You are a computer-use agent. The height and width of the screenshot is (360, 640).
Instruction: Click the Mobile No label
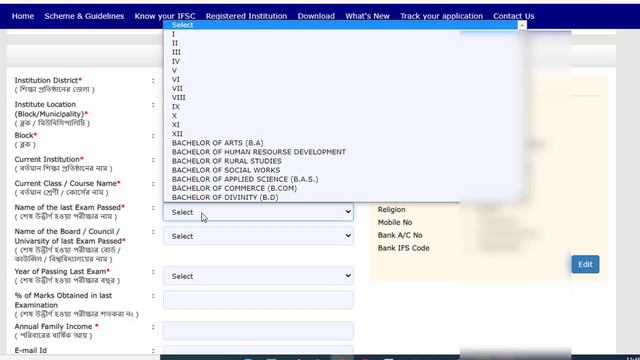[x=395, y=222]
